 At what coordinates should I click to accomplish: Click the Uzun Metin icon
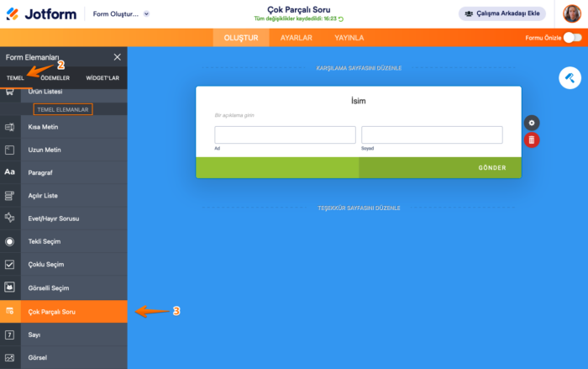(x=10, y=150)
